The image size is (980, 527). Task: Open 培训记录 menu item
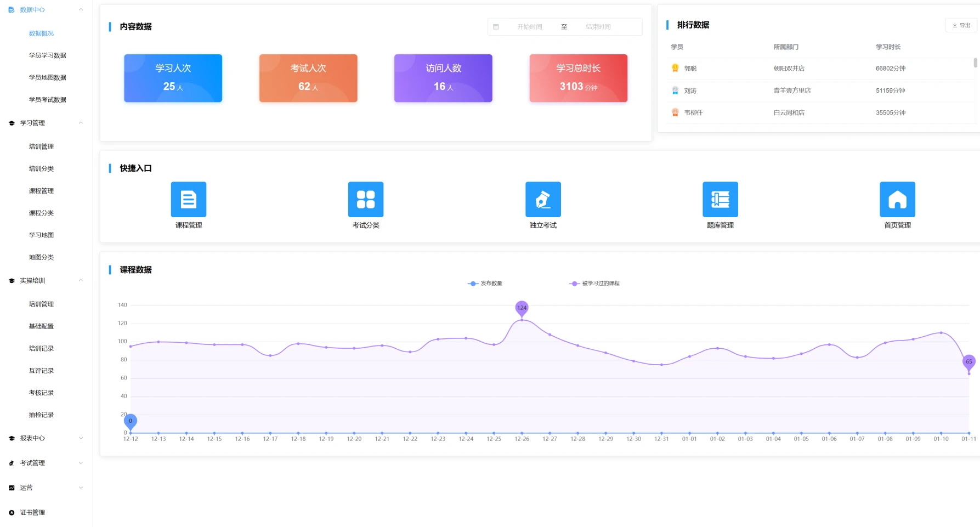pyautogui.click(x=41, y=349)
